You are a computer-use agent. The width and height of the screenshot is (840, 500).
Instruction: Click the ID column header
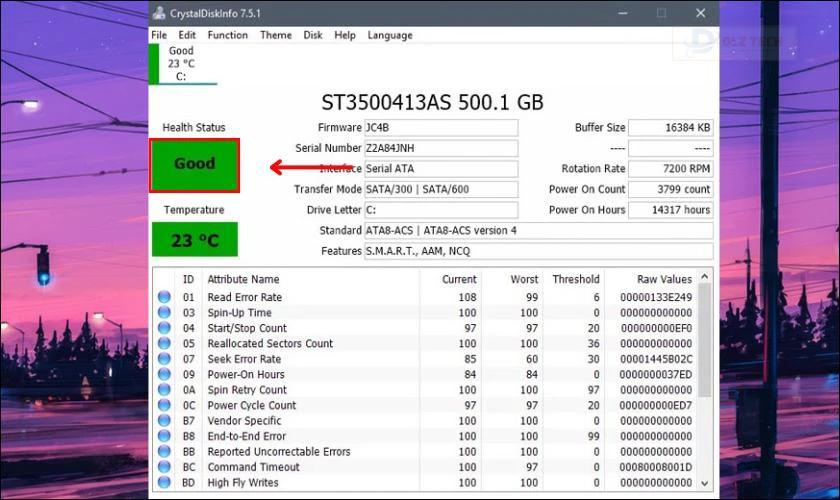pyautogui.click(x=189, y=279)
